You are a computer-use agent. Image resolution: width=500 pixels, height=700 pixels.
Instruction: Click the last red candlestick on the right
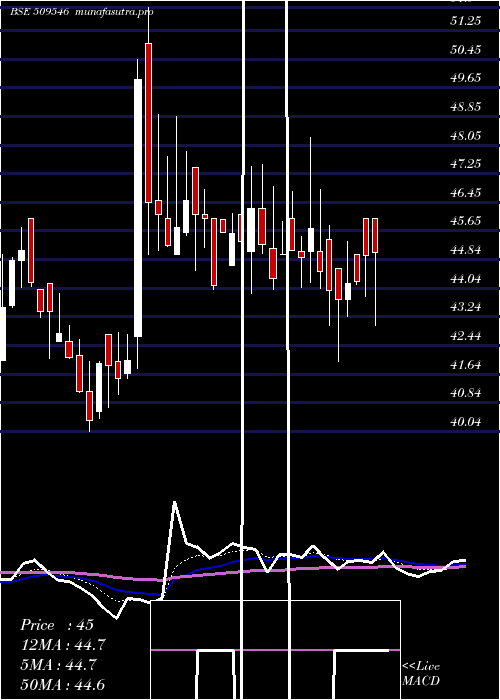(x=375, y=235)
